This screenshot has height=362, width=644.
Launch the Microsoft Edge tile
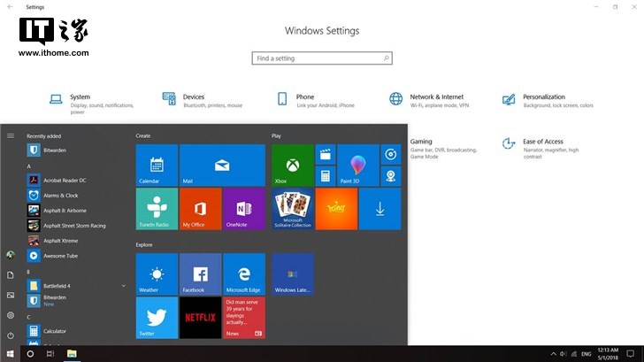click(244, 274)
